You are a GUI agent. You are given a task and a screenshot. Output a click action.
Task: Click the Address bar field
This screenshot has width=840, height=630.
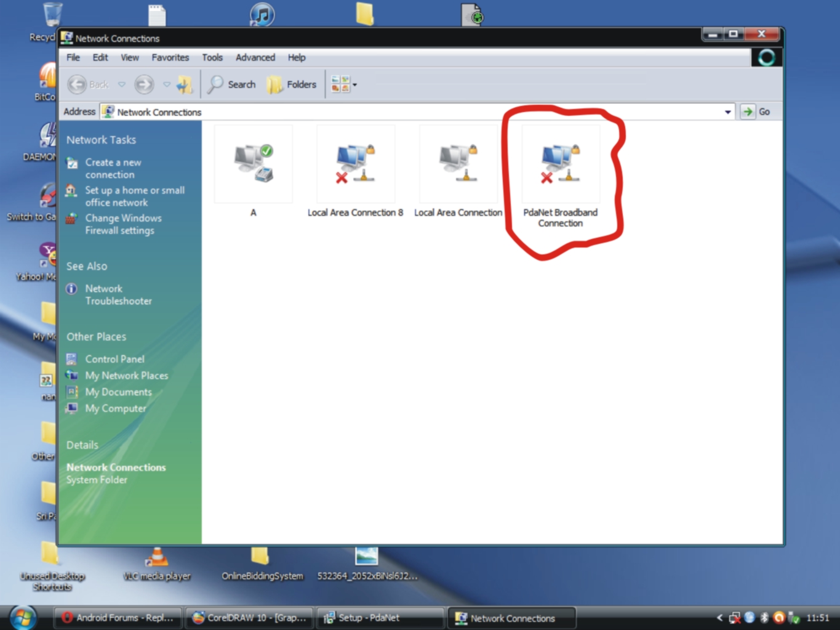[x=412, y=112]
